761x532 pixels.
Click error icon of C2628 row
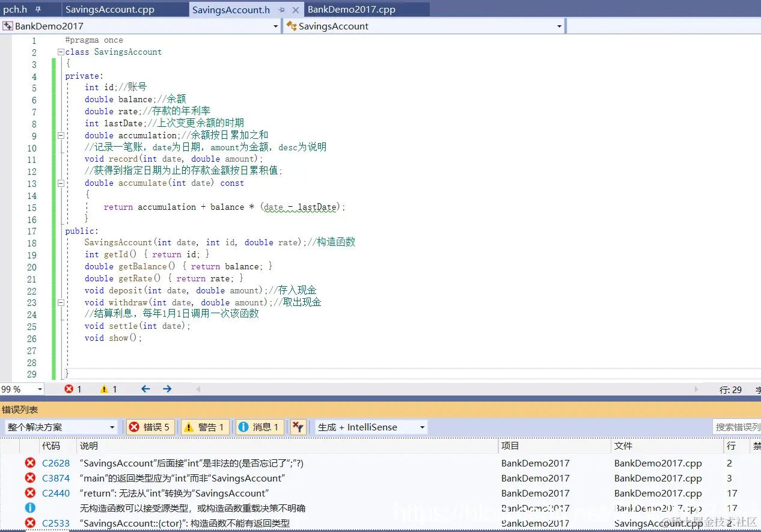click(30, 463)
